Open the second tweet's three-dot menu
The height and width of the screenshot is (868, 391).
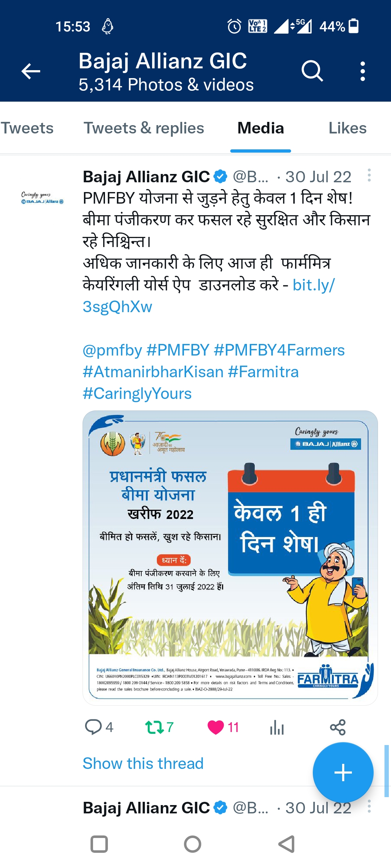369,806
